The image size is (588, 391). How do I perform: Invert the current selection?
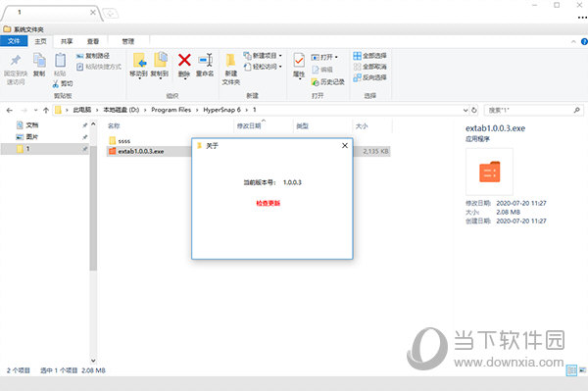[x=369, y=77]
